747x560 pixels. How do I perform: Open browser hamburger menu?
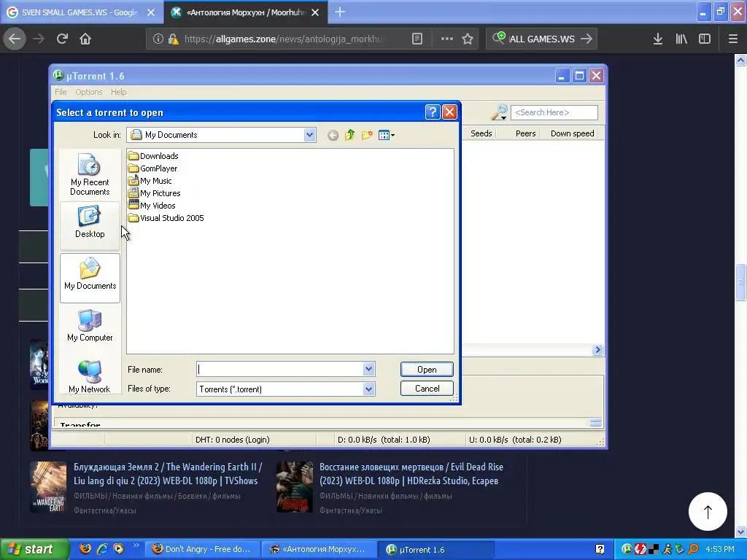tap(732, 39)
